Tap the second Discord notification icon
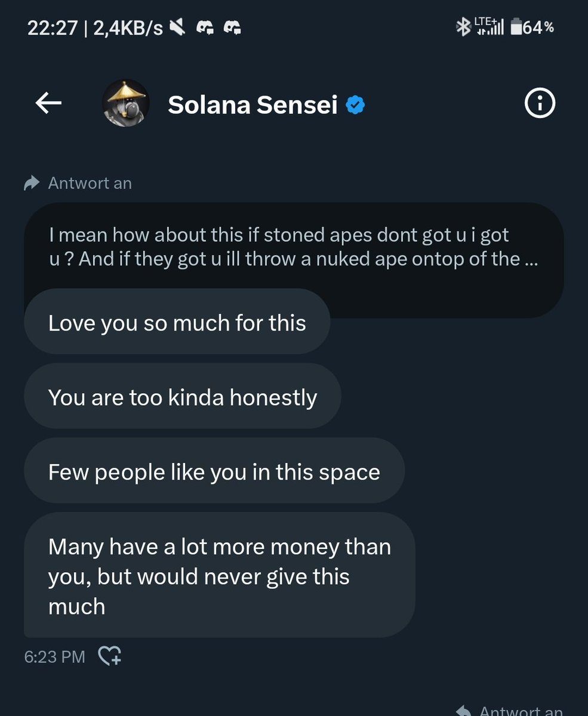The width and height of the screenshot is (588, 716). 232,27
